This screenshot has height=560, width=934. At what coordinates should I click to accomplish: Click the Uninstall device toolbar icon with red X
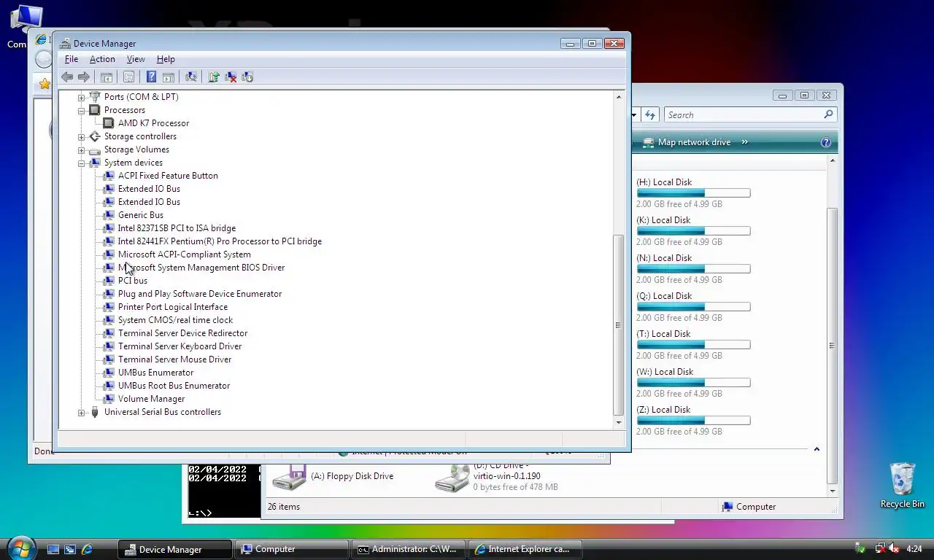pyautogui.click(x=231, y=77)
